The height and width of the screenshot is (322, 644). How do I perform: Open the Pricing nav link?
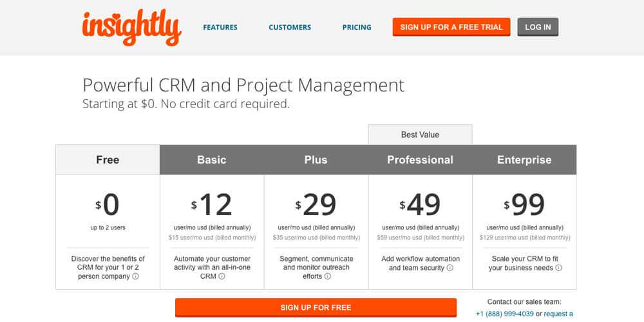[357, 28]
